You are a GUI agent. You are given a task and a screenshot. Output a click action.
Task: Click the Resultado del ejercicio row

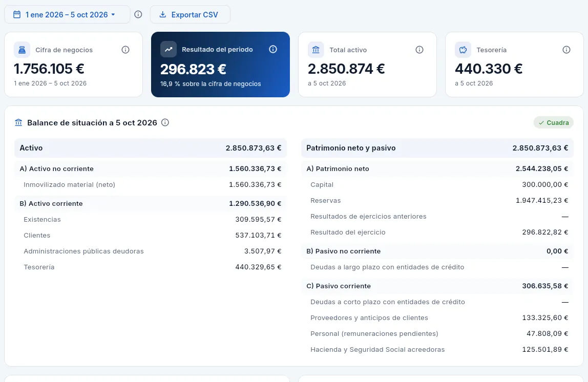click(437, 232)
